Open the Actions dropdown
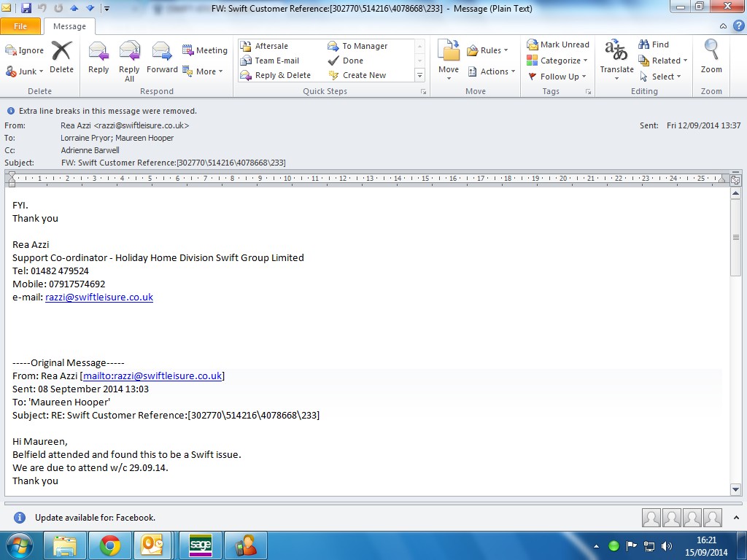 pos(491,71)
